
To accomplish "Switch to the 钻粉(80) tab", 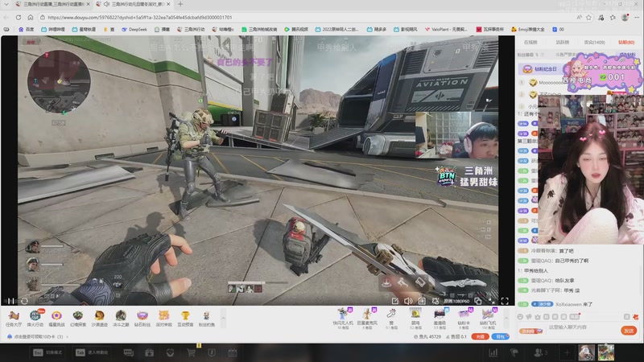I will tap(626, 43).
